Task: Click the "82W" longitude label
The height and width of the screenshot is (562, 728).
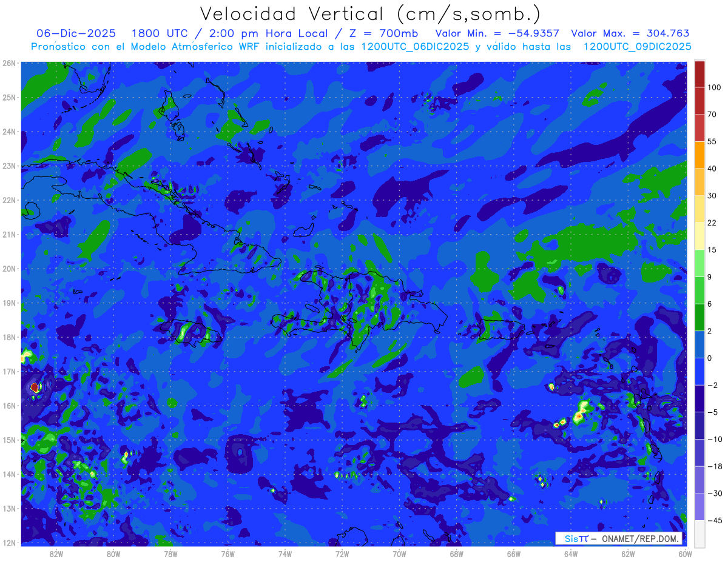Action: pyautogui.click(x=56, y=553)
